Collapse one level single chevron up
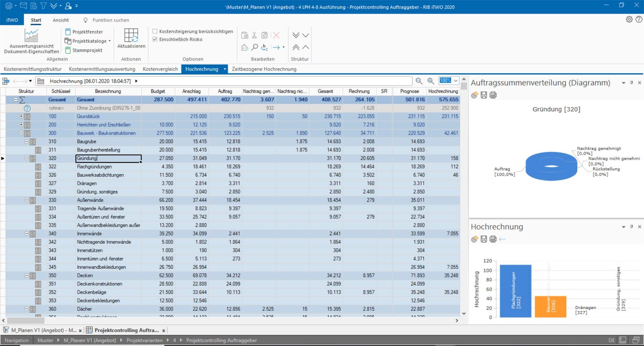The height and width of the screenshot is (346, 644). [306, 47]
